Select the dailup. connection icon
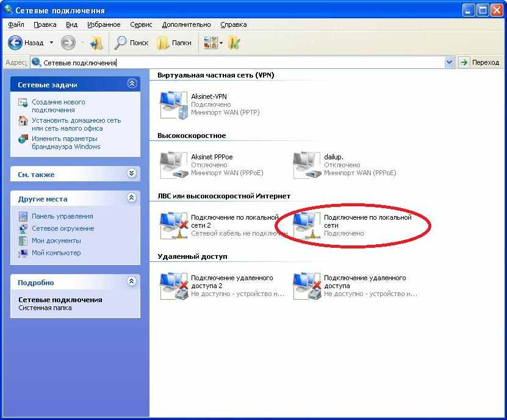Image resolution: width=507 pixels, height=420 pixels. coord(307,165)
